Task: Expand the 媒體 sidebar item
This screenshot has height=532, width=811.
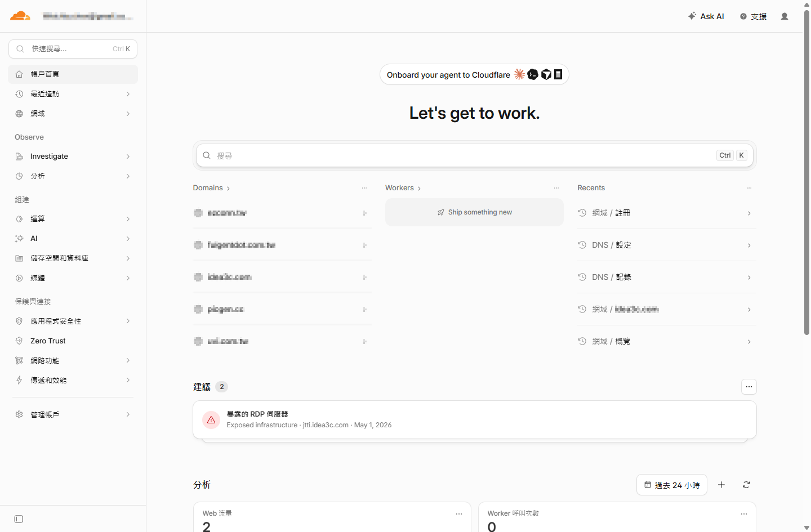Action: point(73,278)
